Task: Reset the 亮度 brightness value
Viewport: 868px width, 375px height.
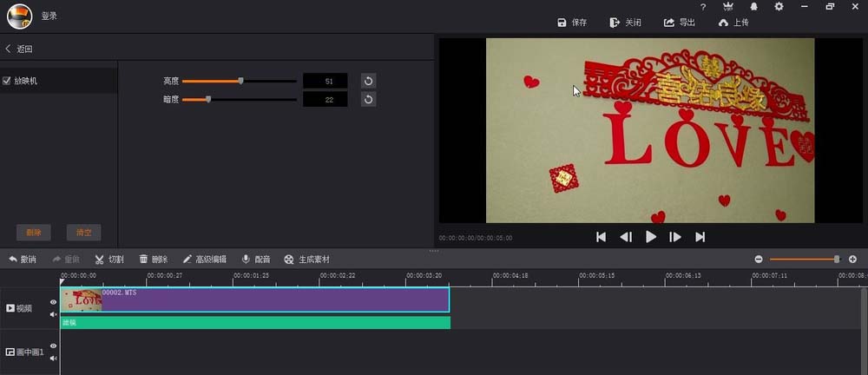Action: click(x=368, y=81)
